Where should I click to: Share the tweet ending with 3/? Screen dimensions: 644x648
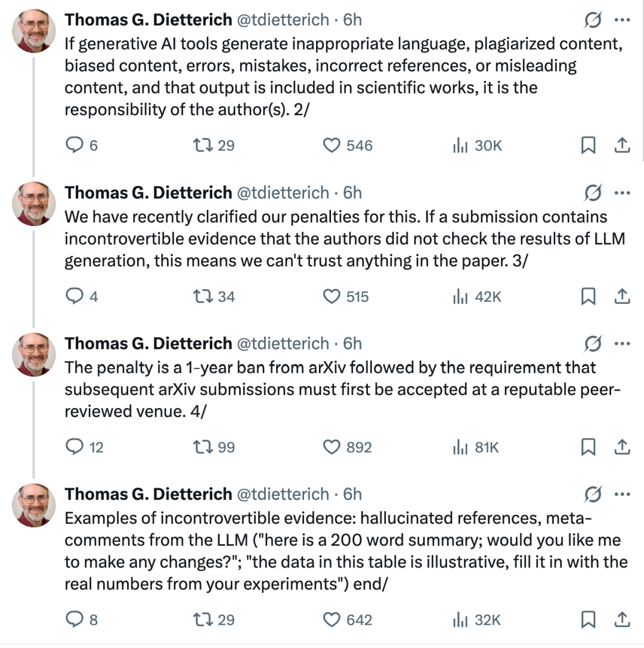[622, 297]
